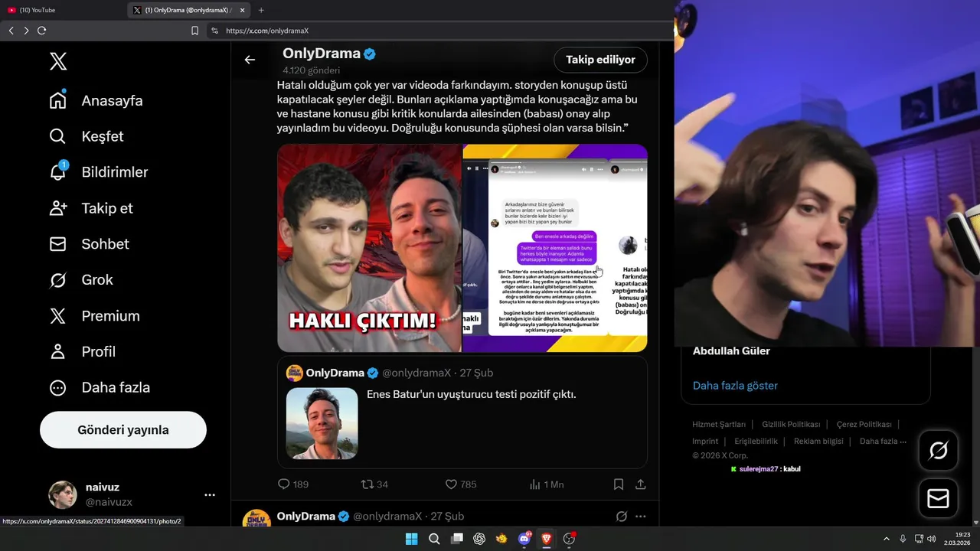View the post's 1 Mn analytics
This screenshot has width=980, height=551.
pos(547,484)
